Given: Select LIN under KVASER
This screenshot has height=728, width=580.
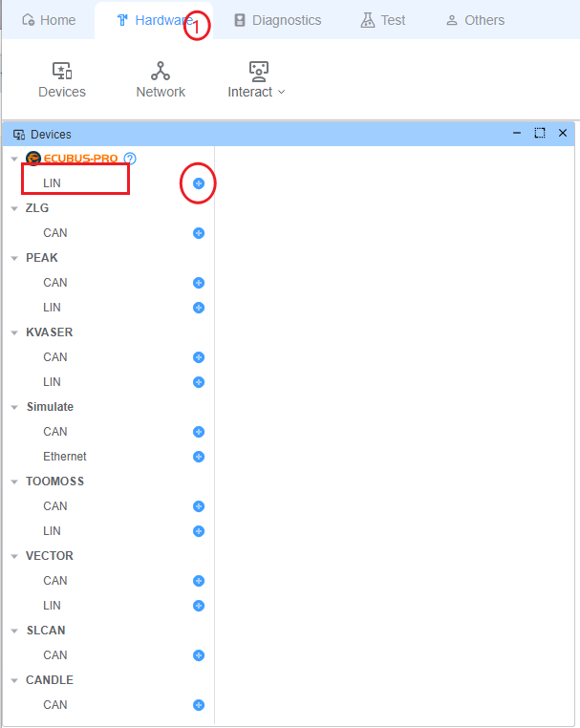Looking at the screenshot, I should 52,382.
